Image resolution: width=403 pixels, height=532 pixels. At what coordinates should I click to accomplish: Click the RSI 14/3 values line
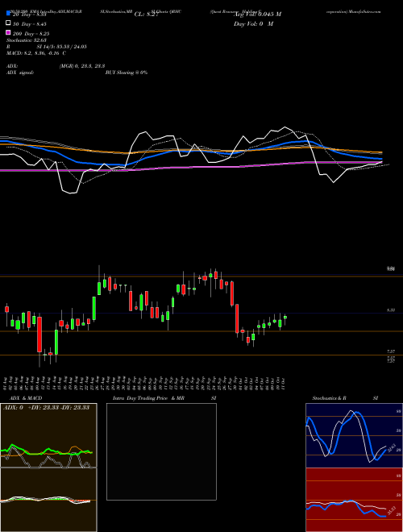click(x=47, y=47)
